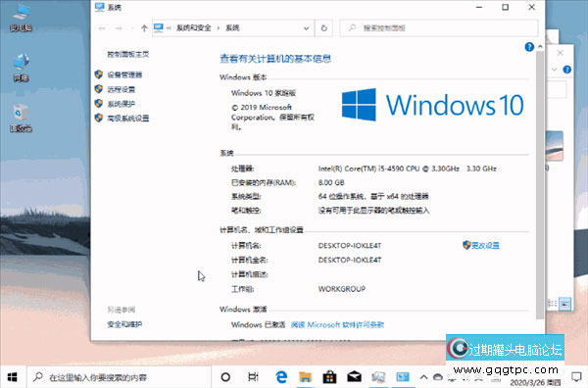Image resolution: width=588 pixels, height=388 pixels.
Task: Open Advanced system settings link
Action: click(x=127, y=119)
